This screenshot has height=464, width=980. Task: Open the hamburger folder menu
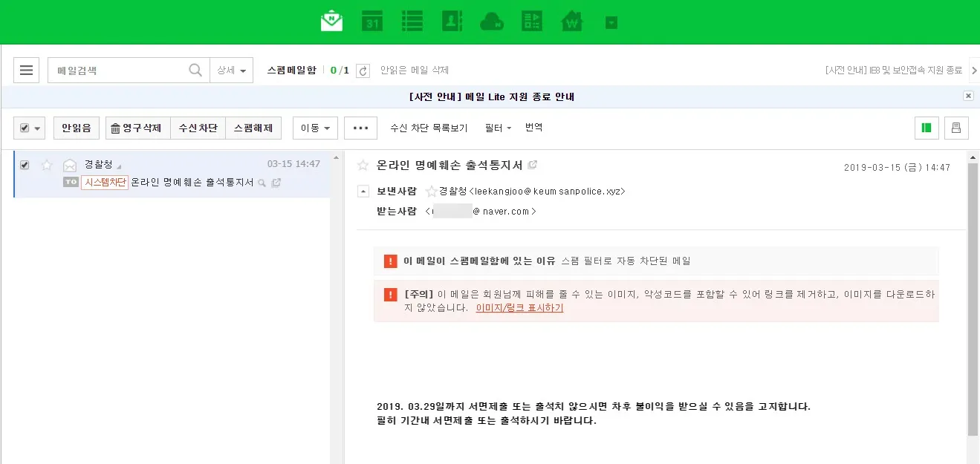pos(26,70)
